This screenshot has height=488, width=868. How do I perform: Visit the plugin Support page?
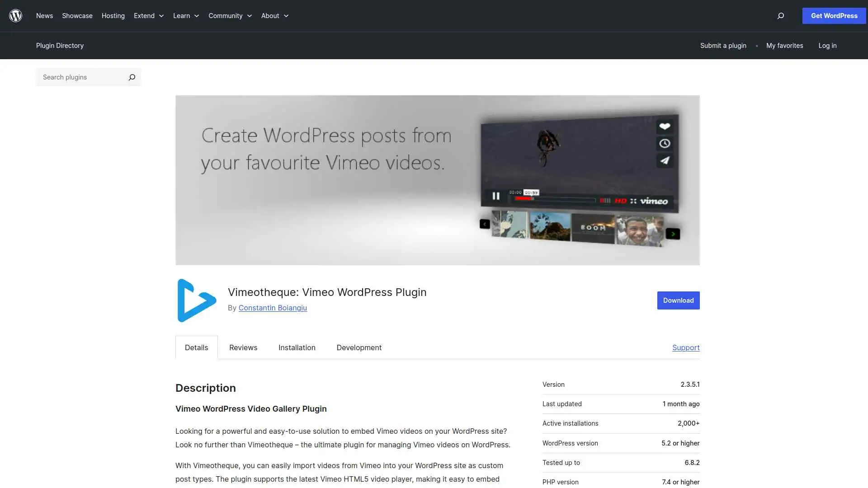pos(686,347)
